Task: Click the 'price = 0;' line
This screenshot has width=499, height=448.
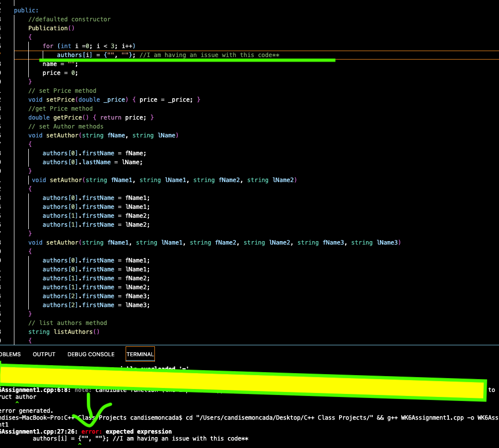Action: point(60,73)
